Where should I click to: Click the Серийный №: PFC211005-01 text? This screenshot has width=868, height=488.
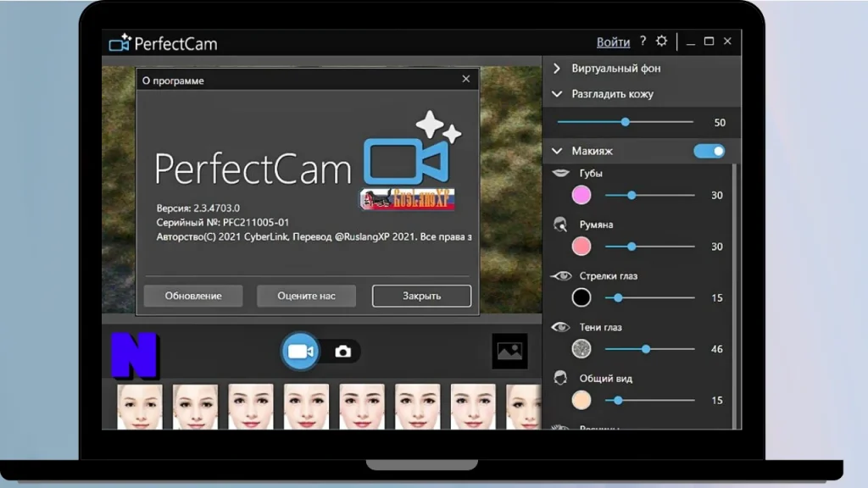point(223,223)
